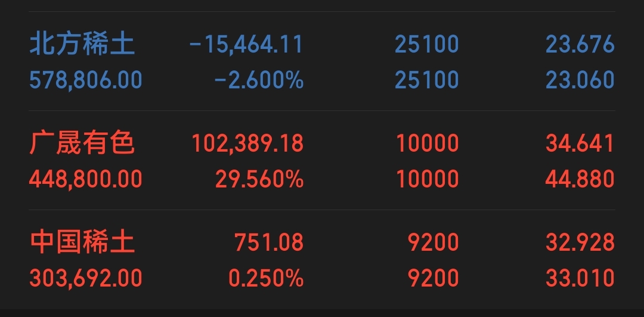Viewport: 644px width, 317px height.
Task: Click the -2.600% loss percentage
Action: (x=259, y=80)
